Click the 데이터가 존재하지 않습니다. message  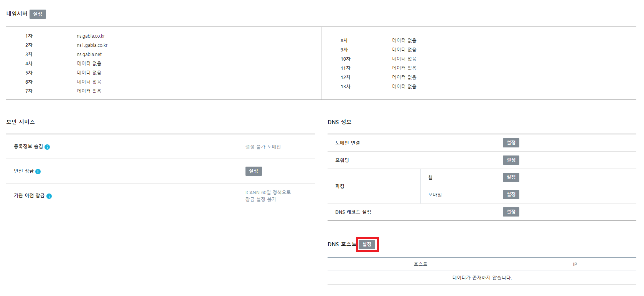coord(482,278)
